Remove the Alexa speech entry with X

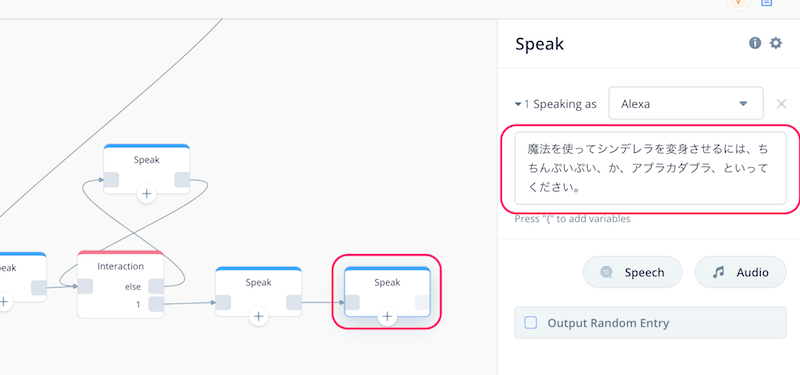(x=781, y=104)
